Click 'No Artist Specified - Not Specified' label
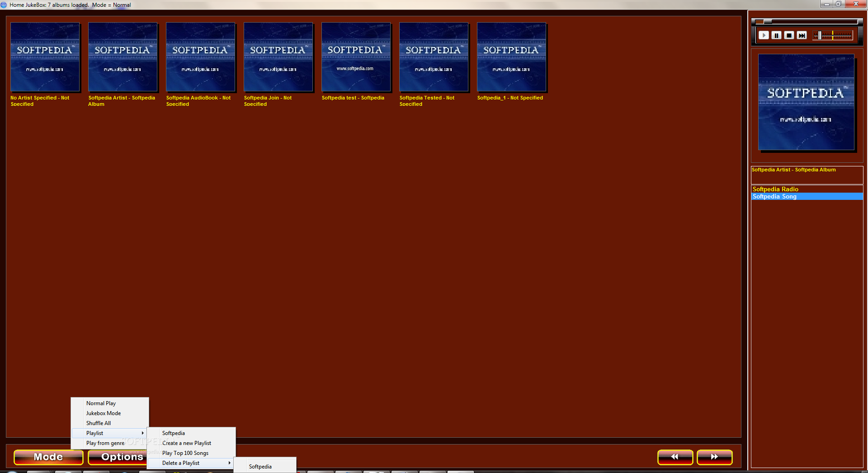 click(x=40, y=101)
